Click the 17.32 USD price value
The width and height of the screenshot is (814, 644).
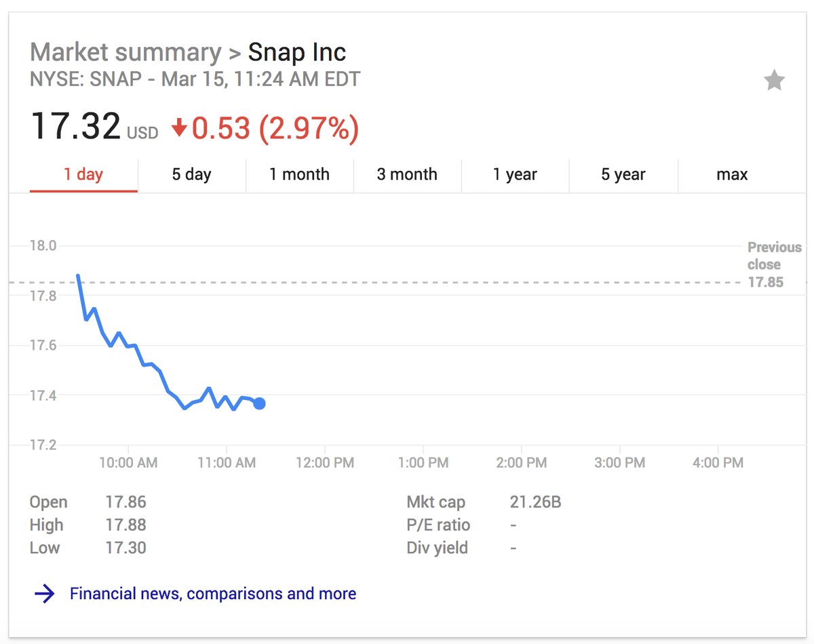[75, 127]
